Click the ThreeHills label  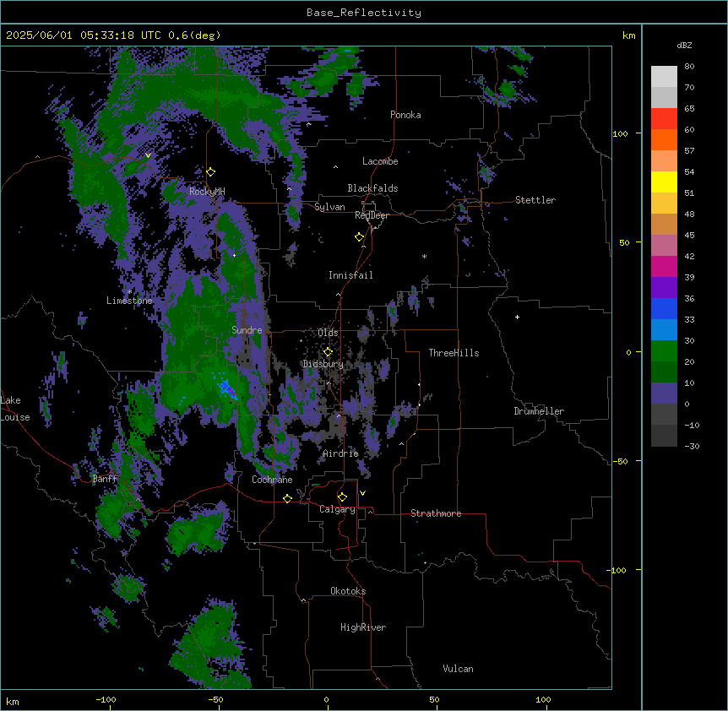pyautogui.click(x=454, y=353)
